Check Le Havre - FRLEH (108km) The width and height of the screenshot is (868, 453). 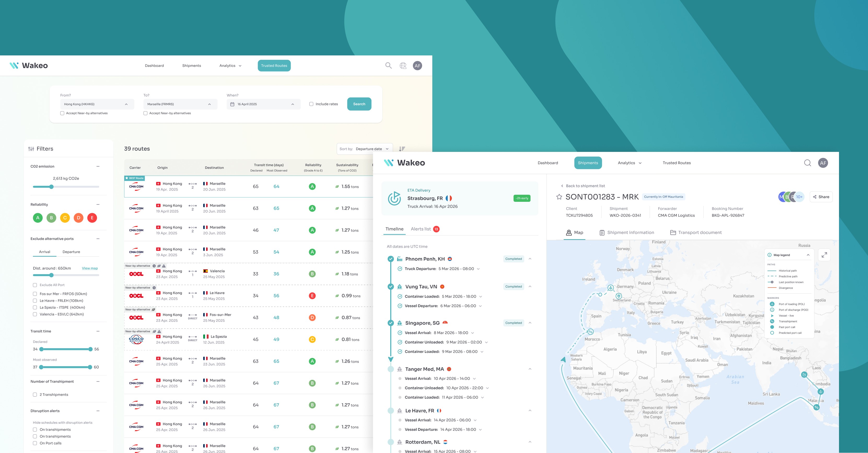click(35, 301)
